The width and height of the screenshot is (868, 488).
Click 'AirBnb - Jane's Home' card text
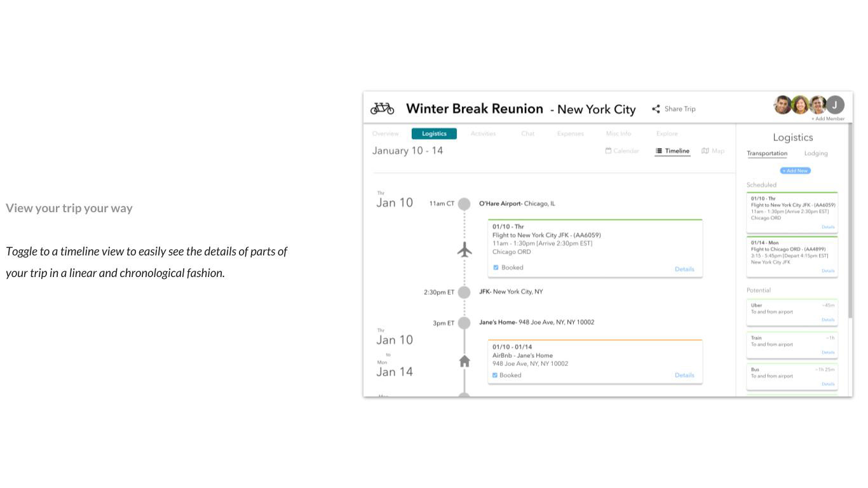(x=522, y=356)
